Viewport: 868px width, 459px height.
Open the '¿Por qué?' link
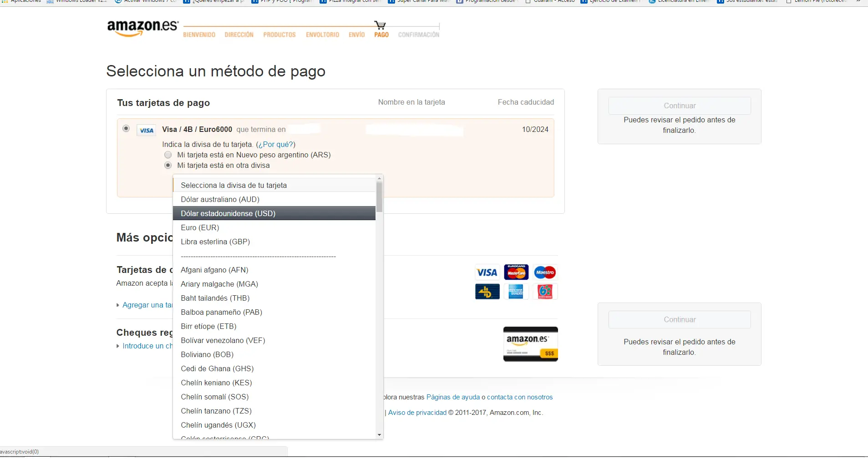pyautogui.click(x=276, y=144)
